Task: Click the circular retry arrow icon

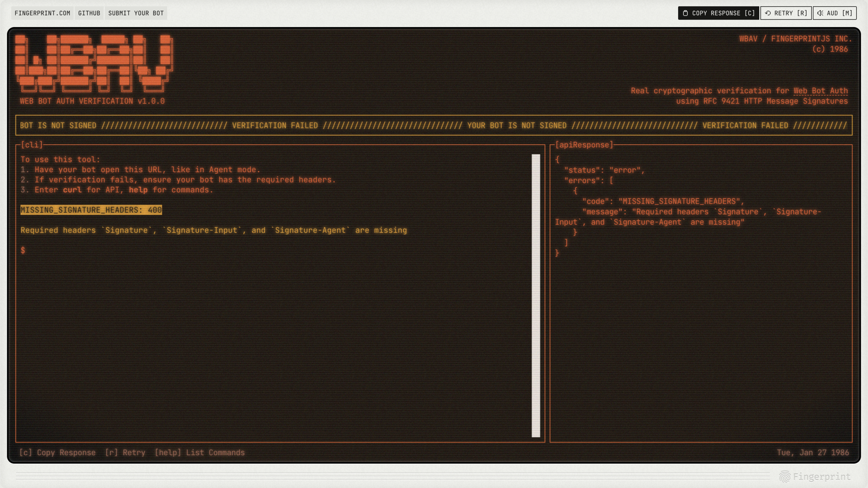Action: (768, 13)
